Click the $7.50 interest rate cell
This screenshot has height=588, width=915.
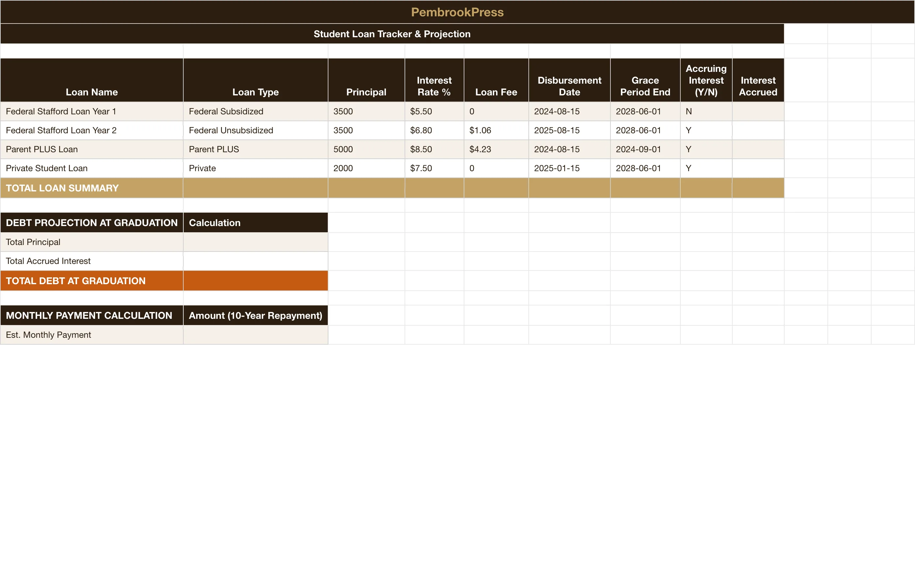point(434,168)
